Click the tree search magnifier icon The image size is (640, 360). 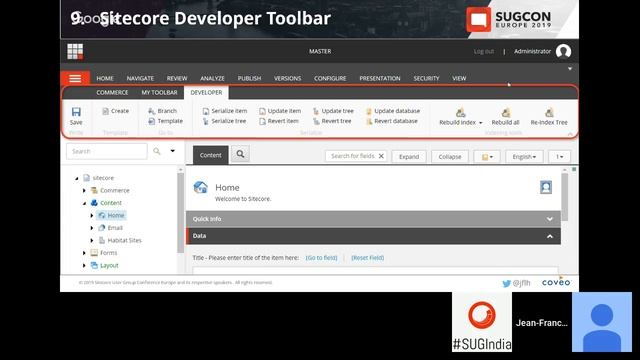pos(157,151)
